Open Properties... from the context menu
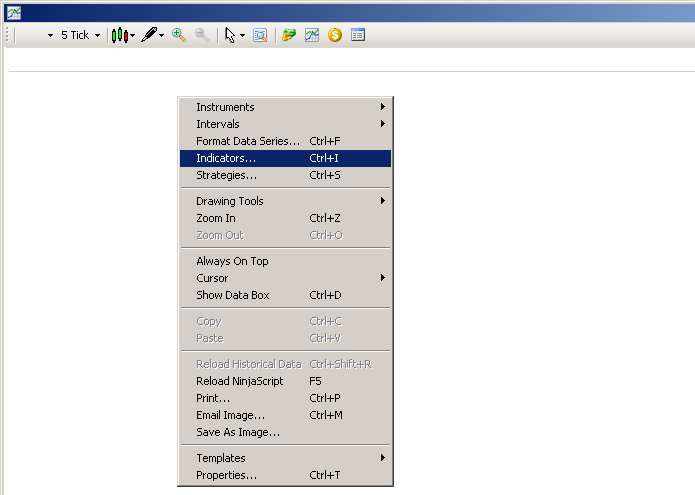This screenshot has width=695, height=495. 226,475
